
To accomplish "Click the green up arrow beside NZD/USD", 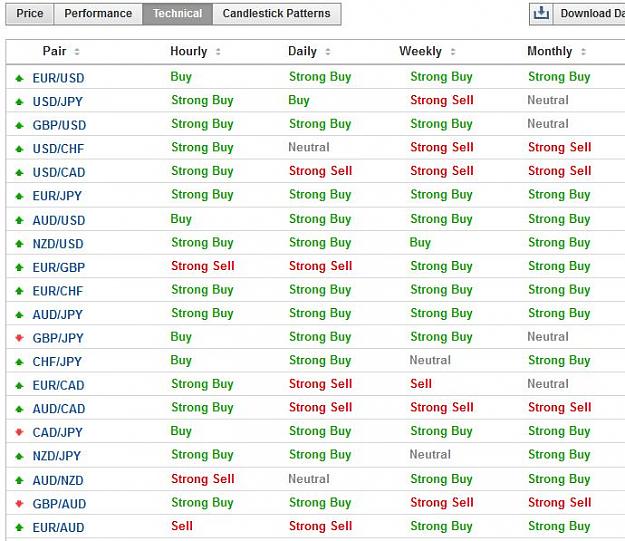I will coord(19,244).
